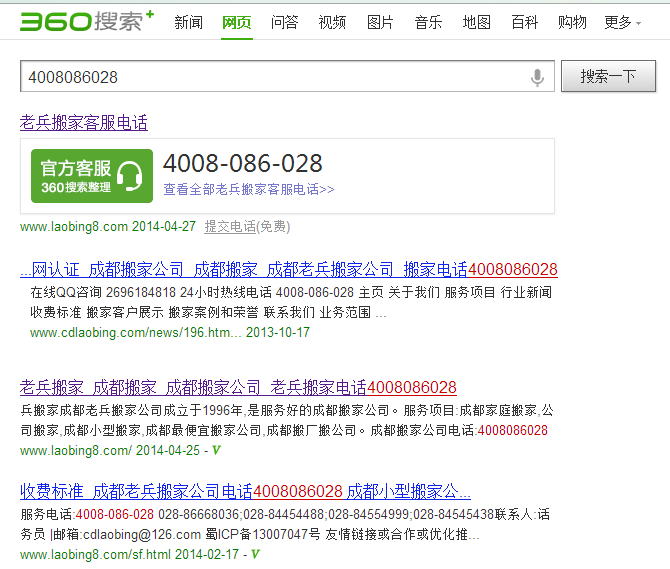Open 老兵搬家_成都搬家 result title link
Screen dimensions: 670x569
coord(238,387)
